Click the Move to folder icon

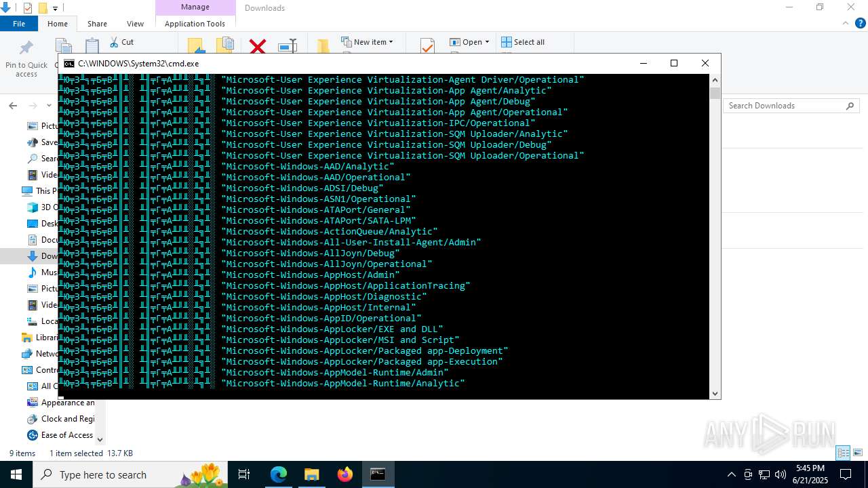pyautogui.click(x=196, y=45)
